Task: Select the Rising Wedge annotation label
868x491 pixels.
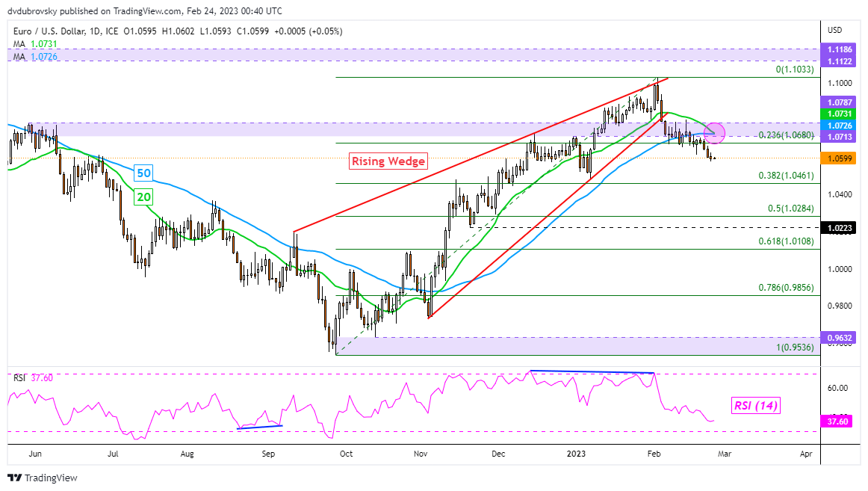Action: pos(388,161)
